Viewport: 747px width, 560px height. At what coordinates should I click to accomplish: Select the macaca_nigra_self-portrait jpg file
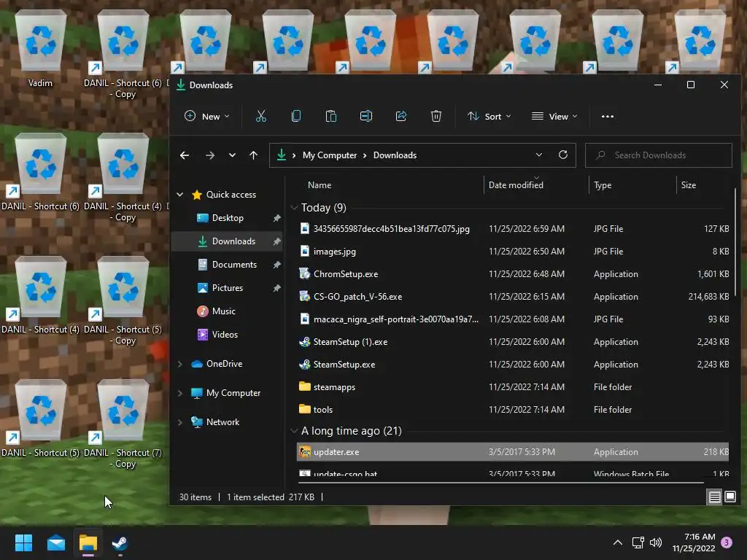click(396, 319)
